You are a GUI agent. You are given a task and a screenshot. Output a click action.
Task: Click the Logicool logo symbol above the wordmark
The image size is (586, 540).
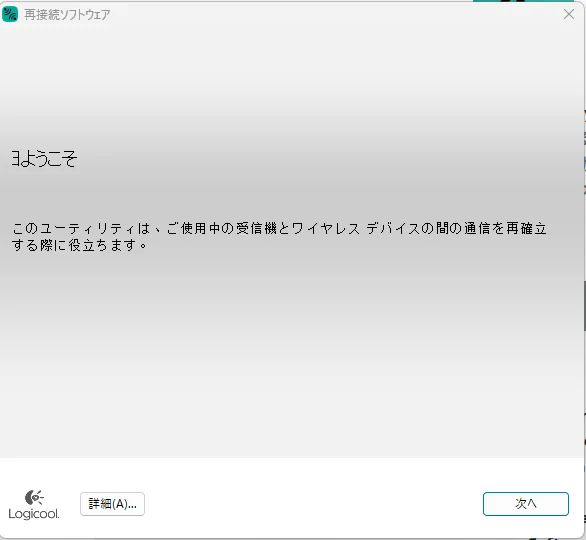pos(34,497)
